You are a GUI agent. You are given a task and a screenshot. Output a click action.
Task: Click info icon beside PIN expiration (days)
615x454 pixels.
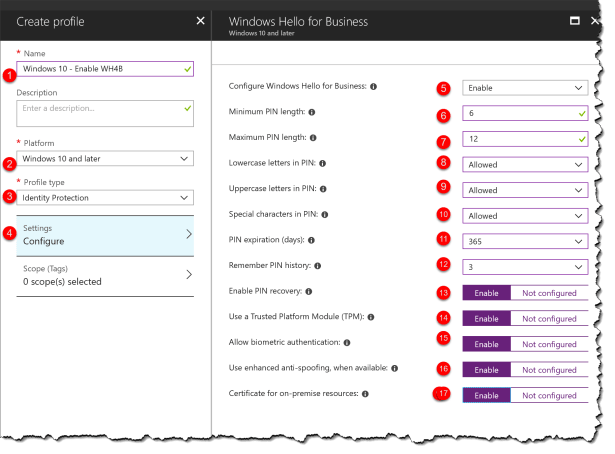point(310,241)
